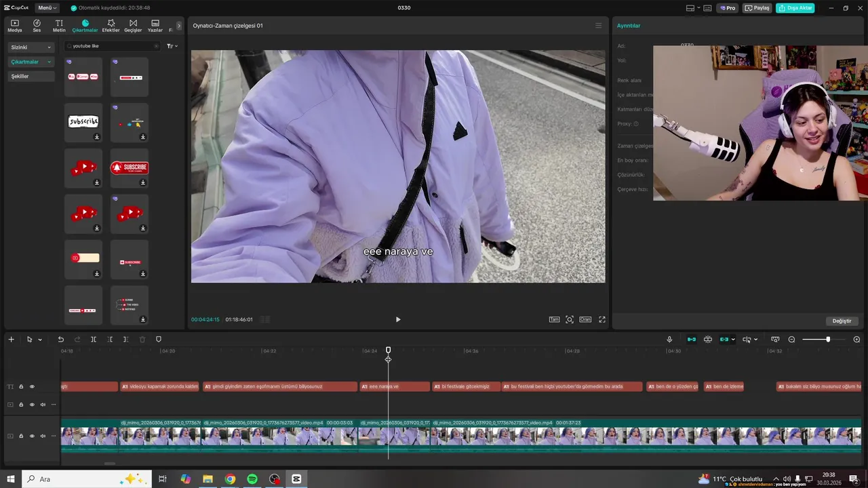The width and height of the screenshot is (868, 488).
Task: Expand the linkage options dropdown
Action: tap(733, 340)
